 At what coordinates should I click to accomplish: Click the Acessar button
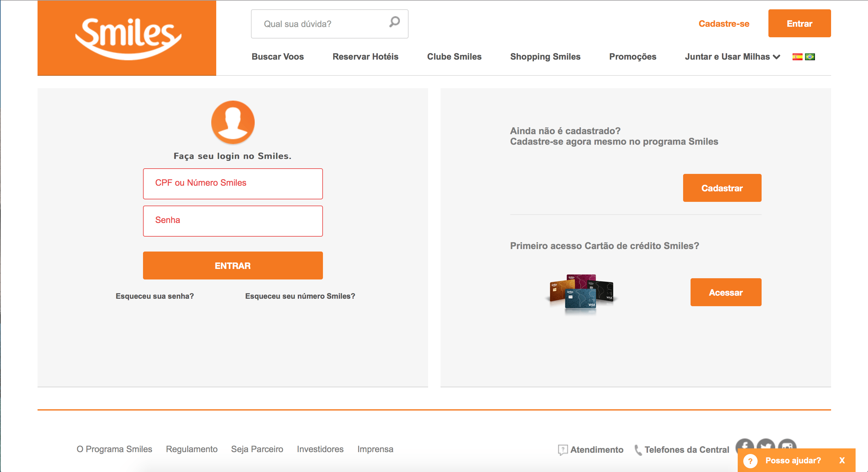pyautogui.click(x=726, y=292)
